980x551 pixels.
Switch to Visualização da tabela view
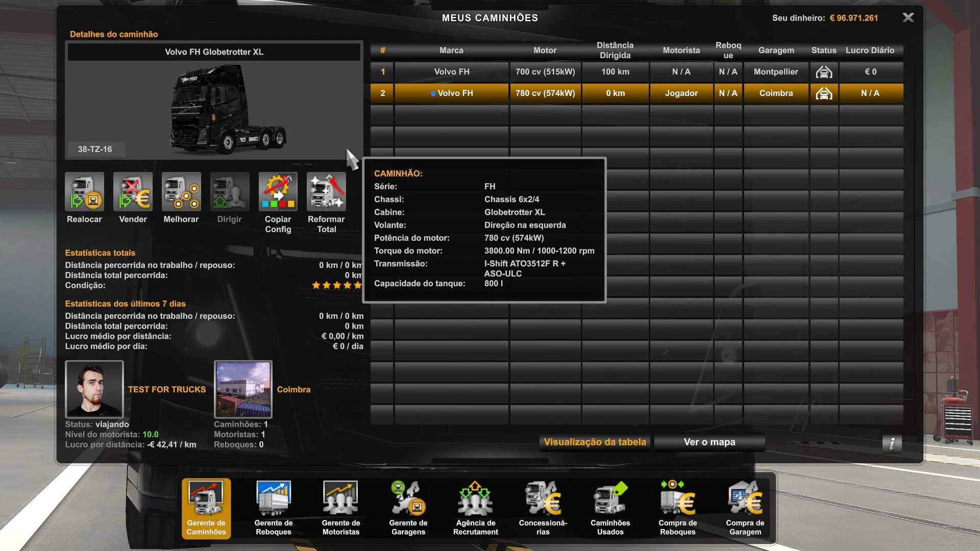(x=595, y=442)
